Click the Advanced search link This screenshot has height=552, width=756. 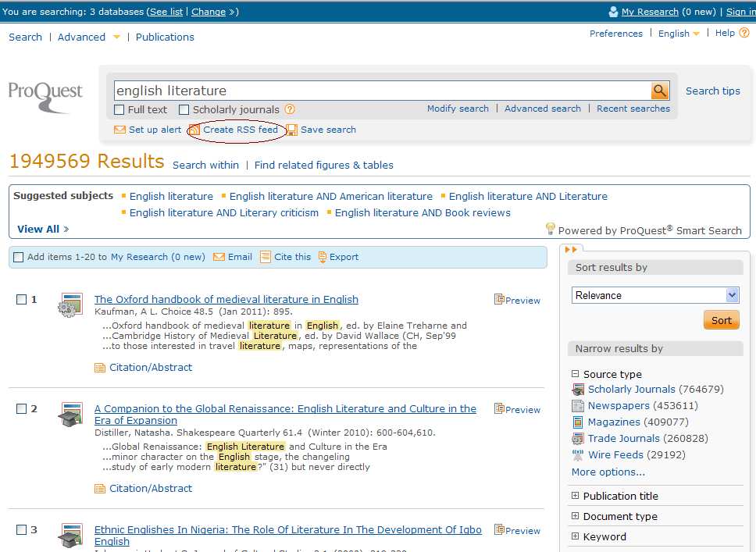(x=543, y=109)
